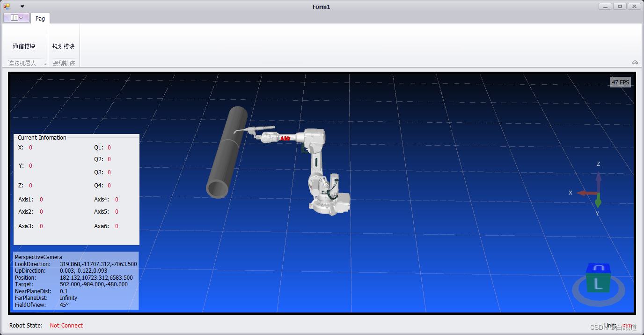Click the Axis3 value readout
This screenshot has width=644, height=335.
41,226
